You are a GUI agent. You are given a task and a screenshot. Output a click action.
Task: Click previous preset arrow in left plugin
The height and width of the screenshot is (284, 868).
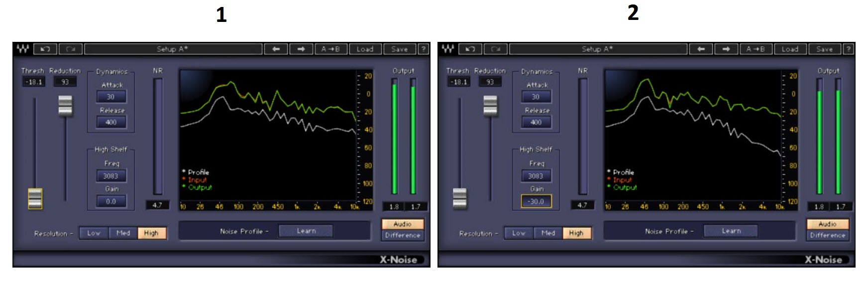[x=276, y=49]
